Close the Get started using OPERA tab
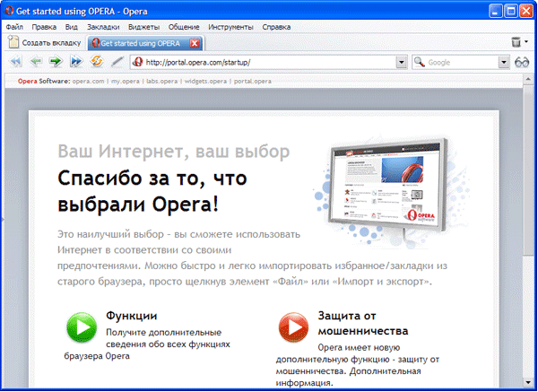Screen dimensions: 538x392 coord(195,43)
